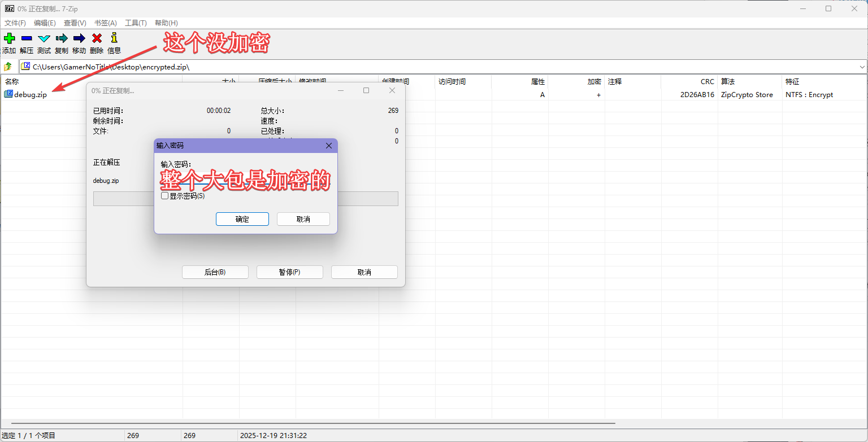Confirm password with the 确定 button
This screenshot has height=442, width=868.
coord(242,219)
